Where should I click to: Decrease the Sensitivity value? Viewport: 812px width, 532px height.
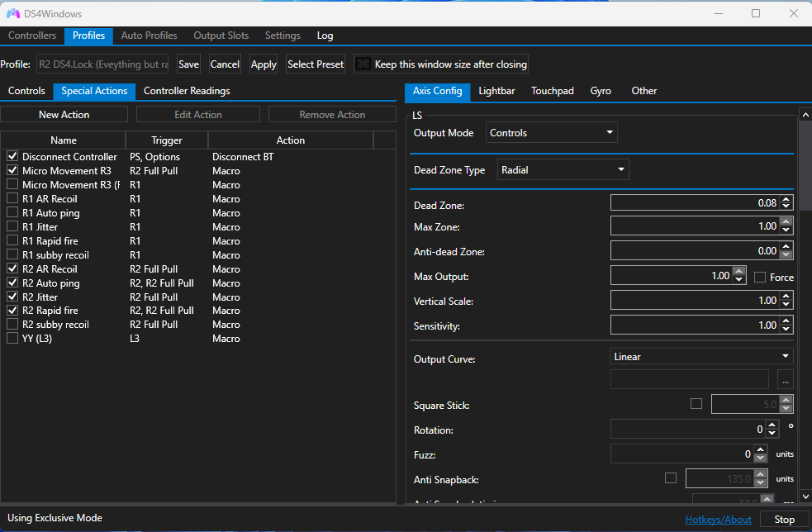[x=786, y=330]
